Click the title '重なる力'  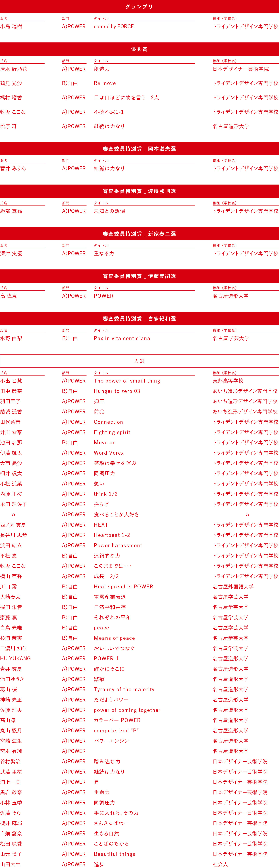104,253
